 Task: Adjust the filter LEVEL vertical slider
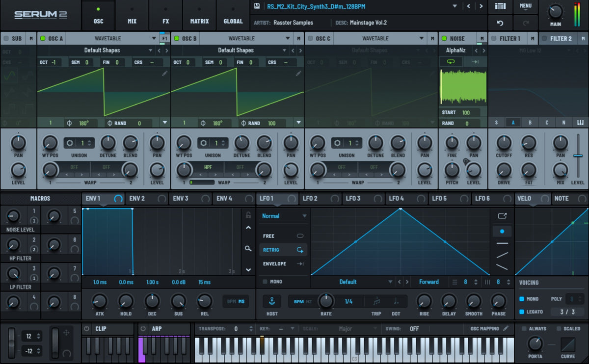pyautogui.click(x=578, y=156)
